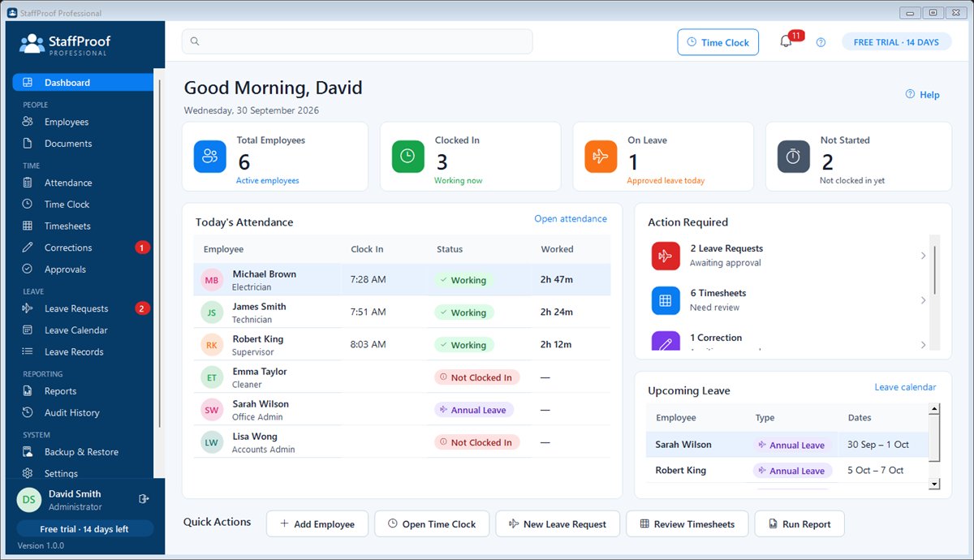The image size is (974, 560).
Task: Click the red Leave Requests airplane icon
Action: pos(666,256)
